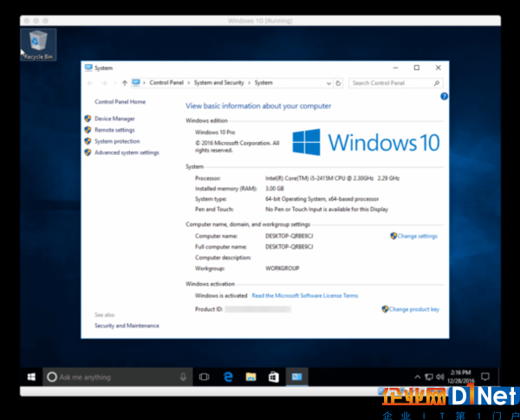This screenshot has width=520, height=420.
Task: Open the Action Center notification icon
Action: point(485,377)
